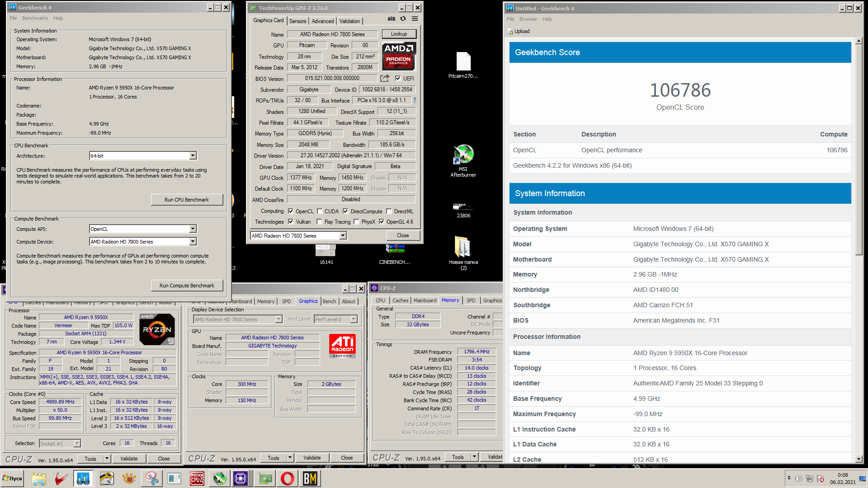Click the MSI Afterburner taskbar icon
This screenshot has height=488, width=868.
coord(219,479)
